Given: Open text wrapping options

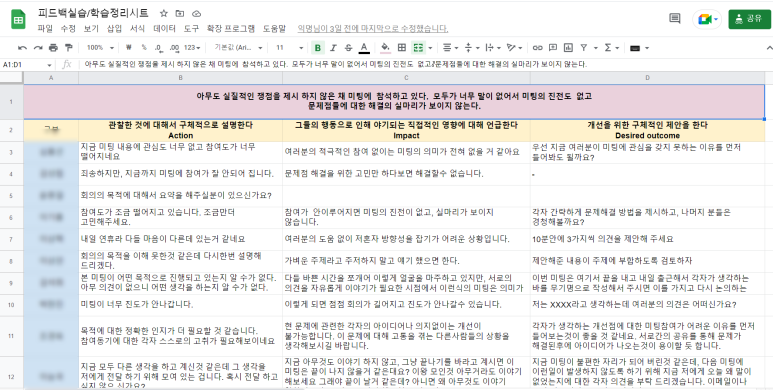Looking at the screenshot, I should 492,48.
